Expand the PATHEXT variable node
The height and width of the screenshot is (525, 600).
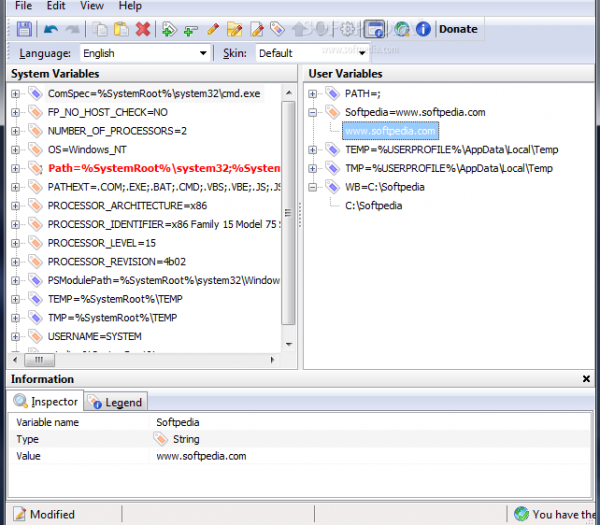[x=15, y=187]
